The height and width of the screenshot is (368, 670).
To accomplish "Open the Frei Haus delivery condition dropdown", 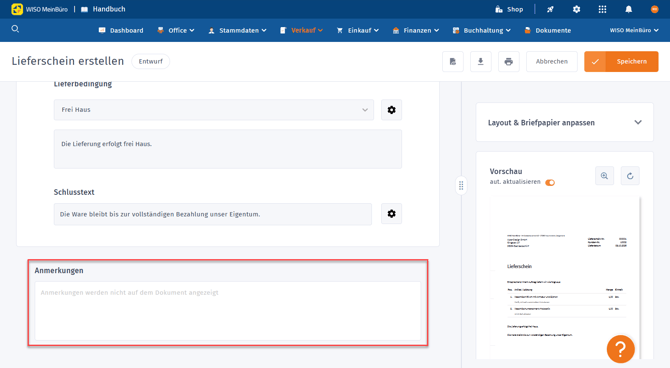I will pyautogui.click(x=214, y=110).
